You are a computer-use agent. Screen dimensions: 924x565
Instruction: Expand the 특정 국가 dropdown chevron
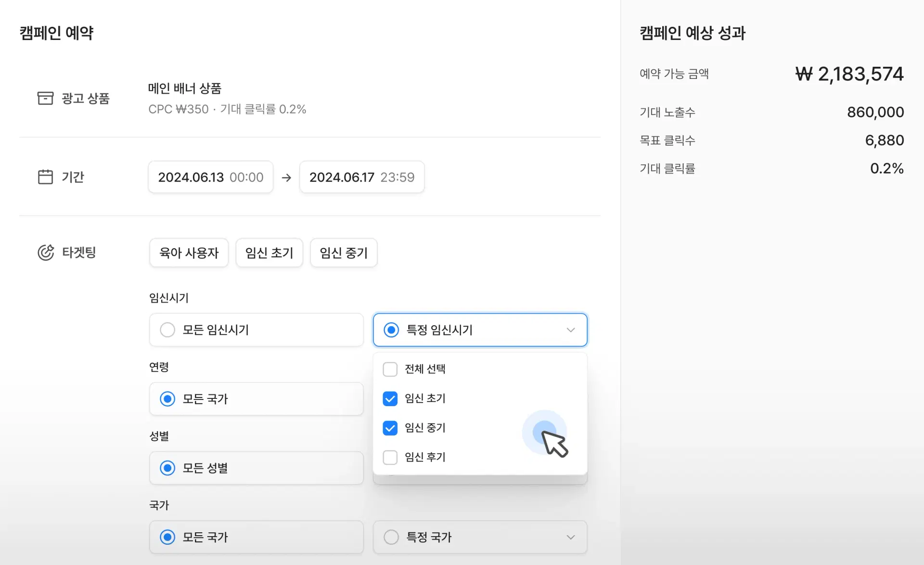570,537
